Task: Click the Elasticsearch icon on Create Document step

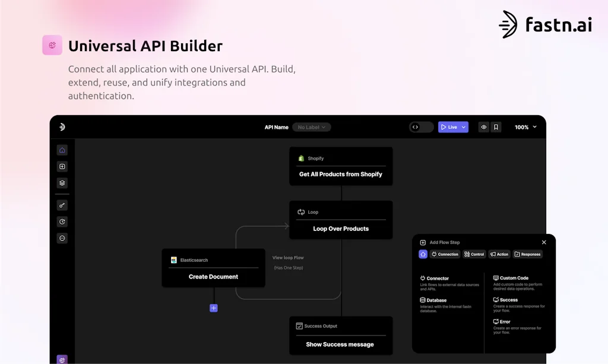Action: [173, 259]
